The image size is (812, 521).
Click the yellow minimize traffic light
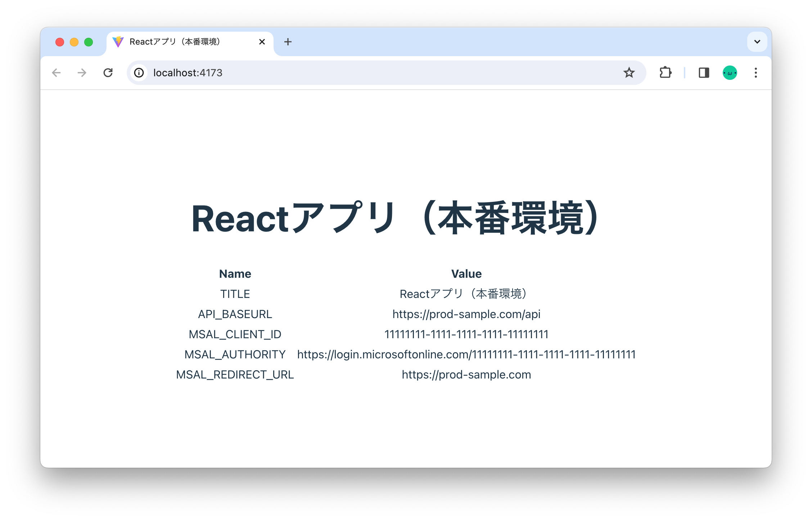pos(74,42)
